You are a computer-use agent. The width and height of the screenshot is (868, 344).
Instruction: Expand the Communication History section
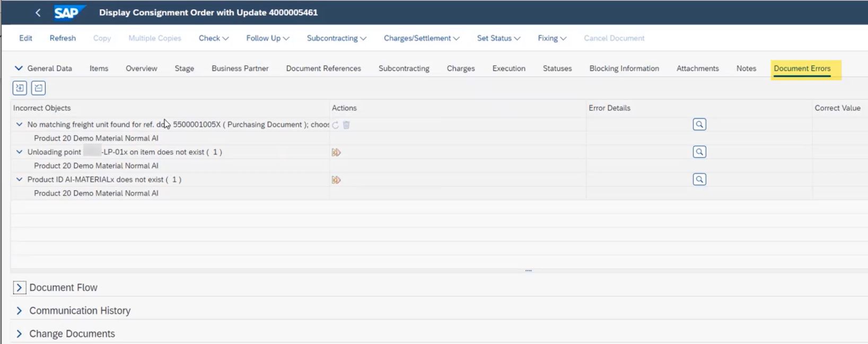(19, 311)
